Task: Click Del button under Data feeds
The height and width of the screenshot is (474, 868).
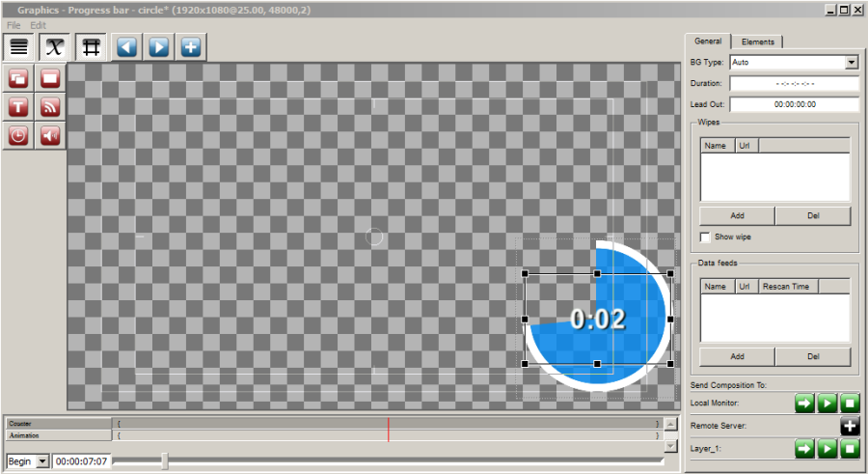Action: click(x=813, y=356)
